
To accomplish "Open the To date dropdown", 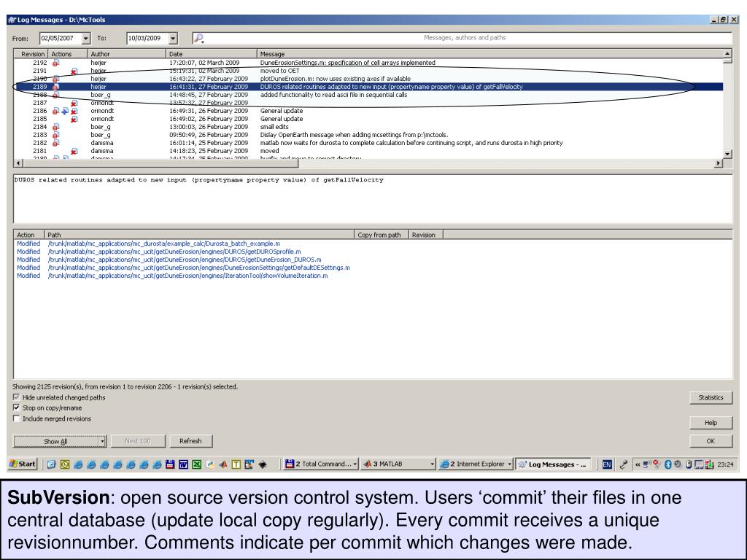I will [173, 38].
